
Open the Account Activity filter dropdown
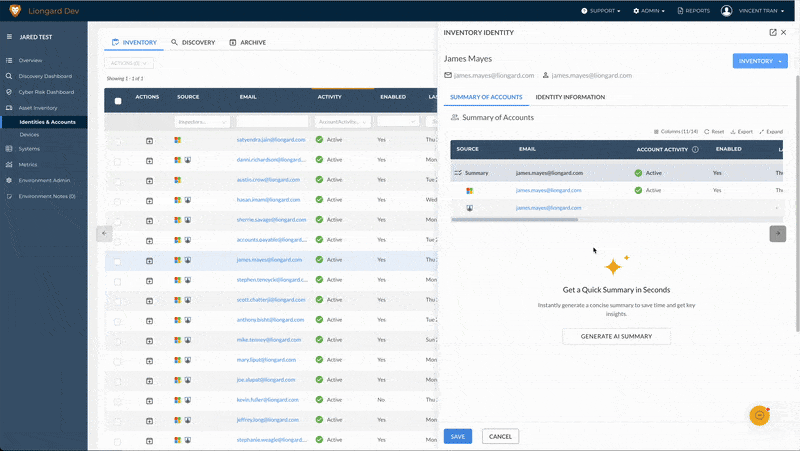click(x=342, y=121)
